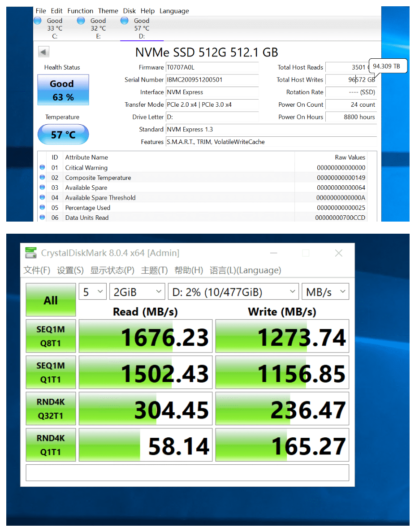Run all benchmarks with All button
419x532 pixels.
[51, 300]
